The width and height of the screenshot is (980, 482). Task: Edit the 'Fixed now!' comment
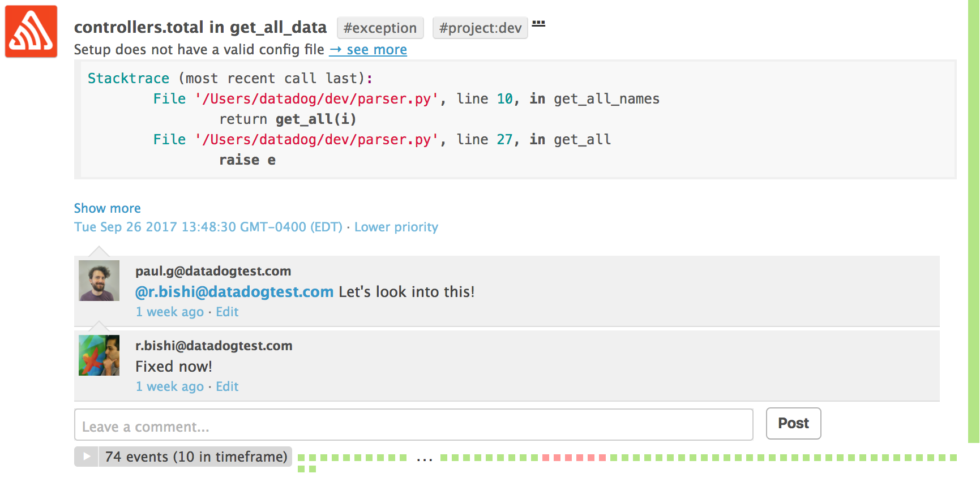coord(227,386)
